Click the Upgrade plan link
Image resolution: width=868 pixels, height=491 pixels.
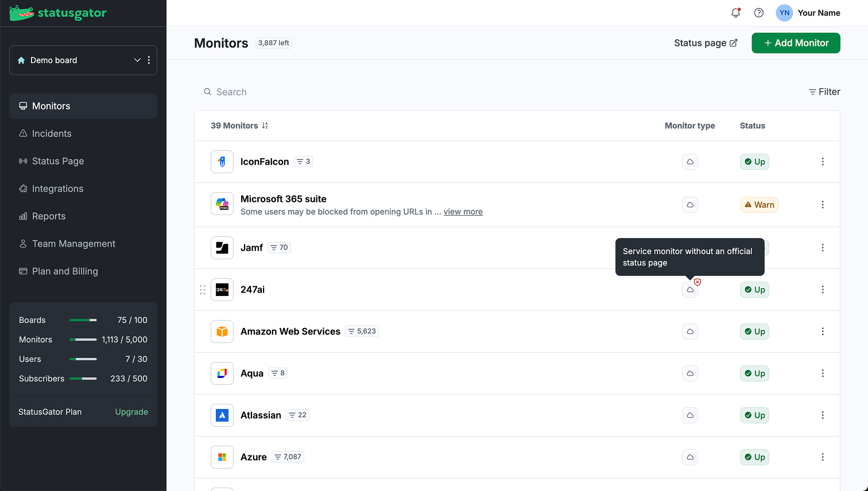(x=131, y=412)
